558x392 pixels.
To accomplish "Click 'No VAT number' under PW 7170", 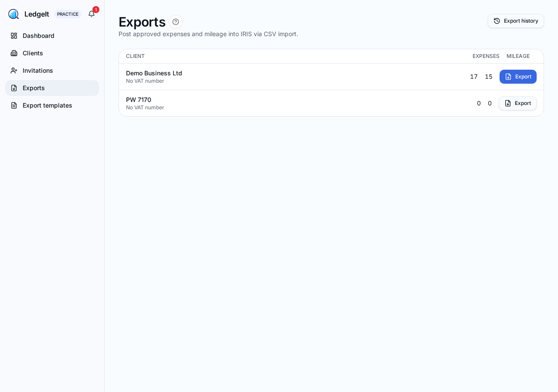I will [x=145, y=108].
